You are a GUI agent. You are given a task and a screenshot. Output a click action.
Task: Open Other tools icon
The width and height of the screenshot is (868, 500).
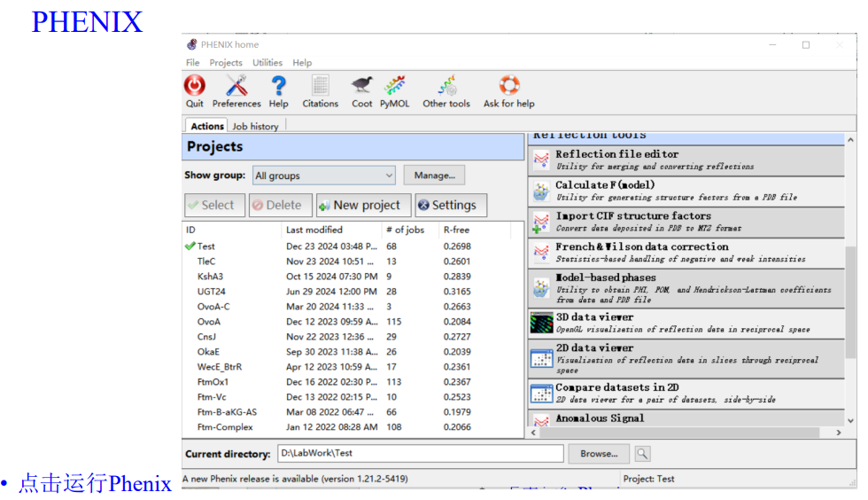(x=446, y=86)
